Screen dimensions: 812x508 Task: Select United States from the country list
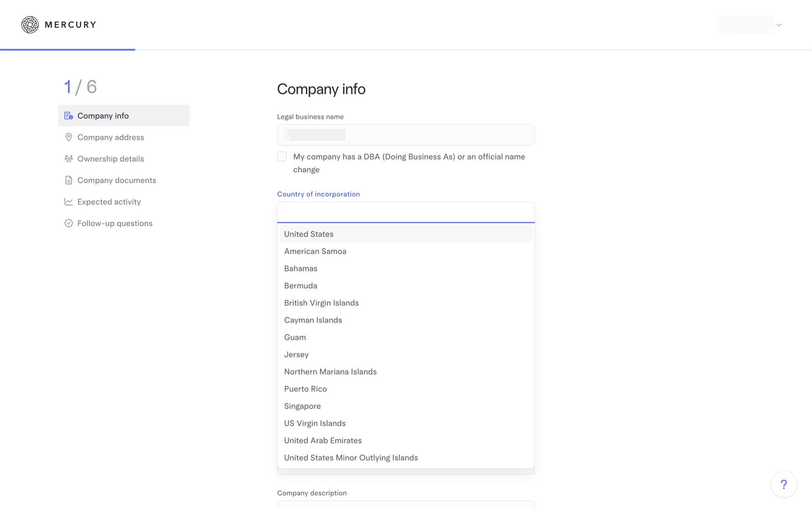click(406, 234)
